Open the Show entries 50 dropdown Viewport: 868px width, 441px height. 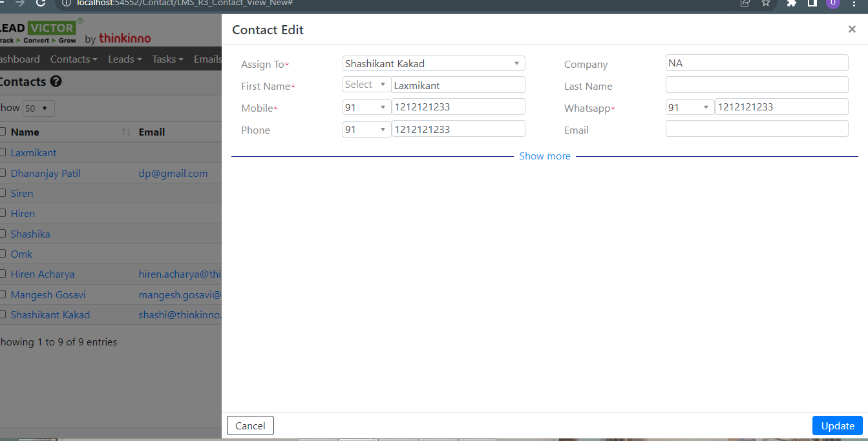(39, 108)
